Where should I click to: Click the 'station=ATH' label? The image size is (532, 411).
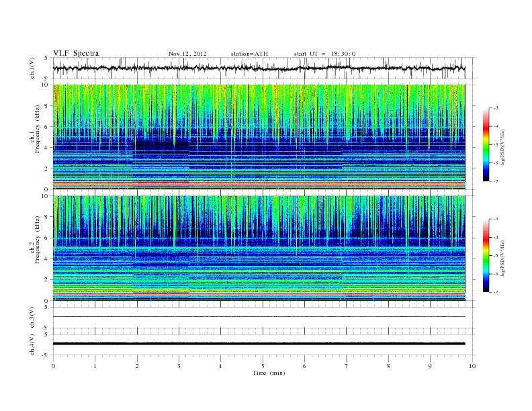(x=249, y=54)
